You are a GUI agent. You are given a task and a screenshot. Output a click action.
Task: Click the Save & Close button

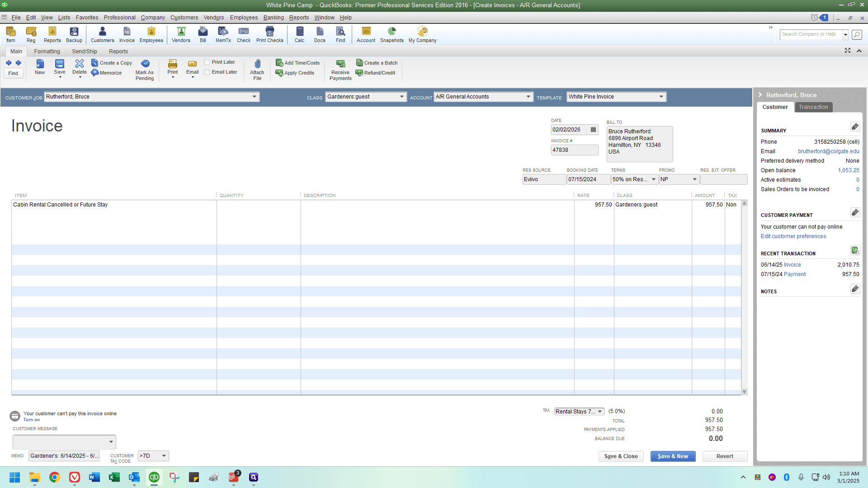[x=621, y=456]
